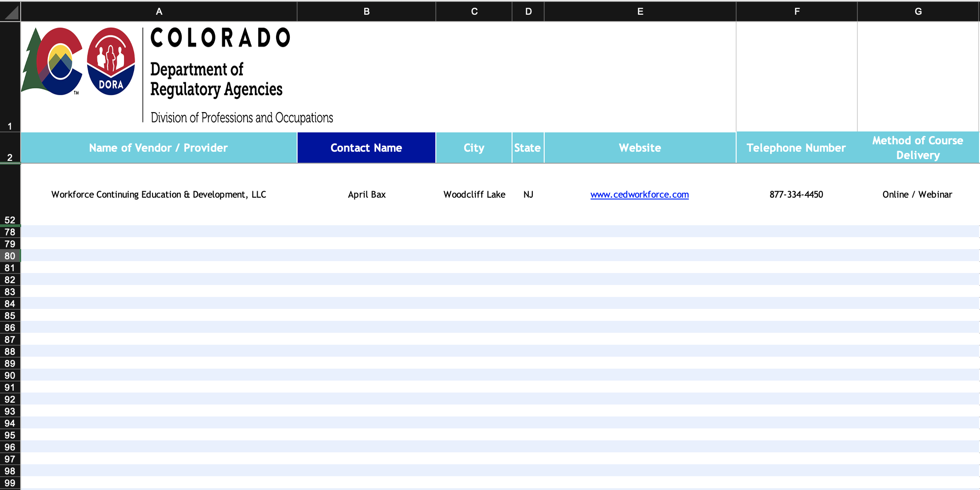This screenshot has height=490, width=980.
Task: Click the DORA round logo
Action: [111, 62]
